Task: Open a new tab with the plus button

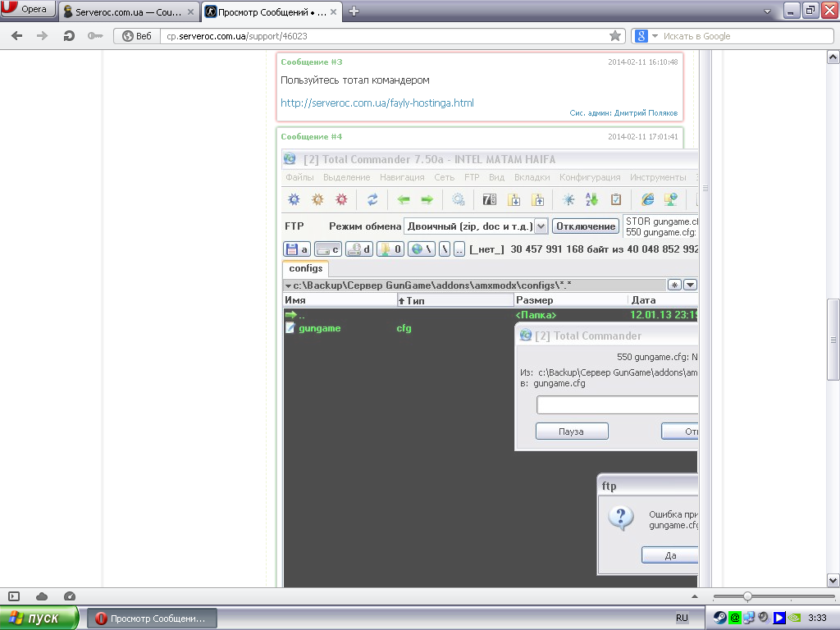Action: [x=354, y=11]
